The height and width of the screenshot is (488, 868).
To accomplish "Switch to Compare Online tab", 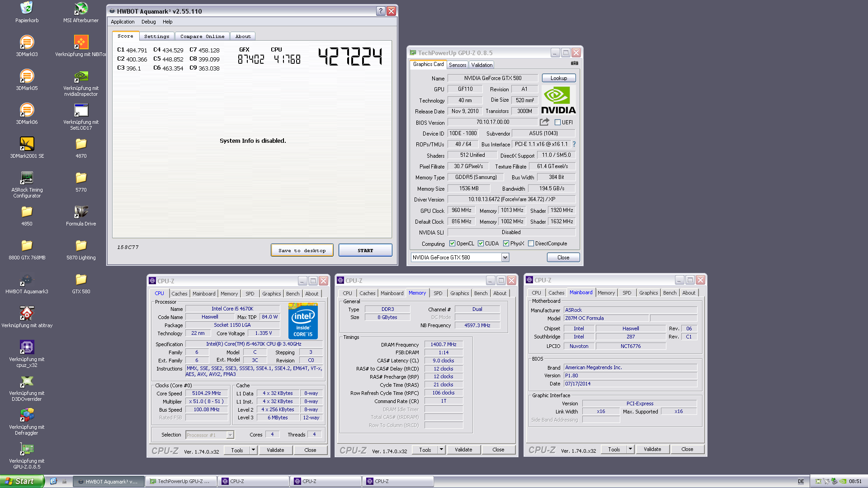I will point(202,36).
